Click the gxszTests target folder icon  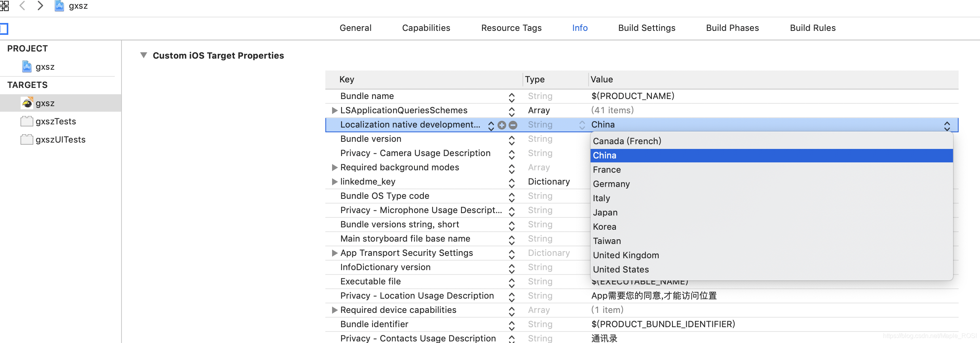click(x=27, y=121)
